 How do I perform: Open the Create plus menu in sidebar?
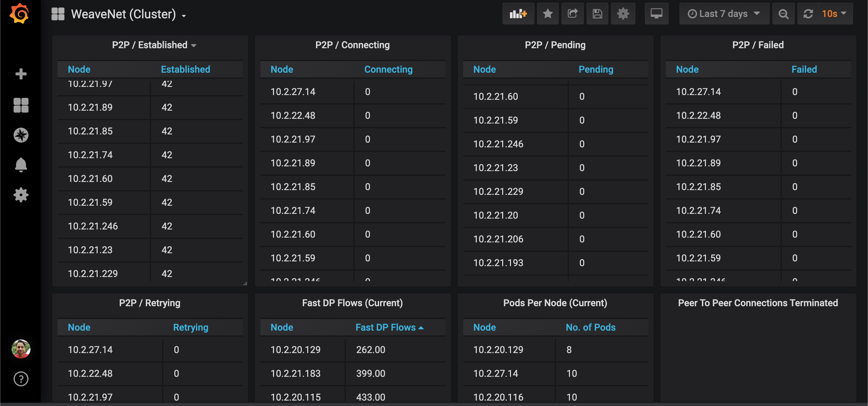[21, 74]
